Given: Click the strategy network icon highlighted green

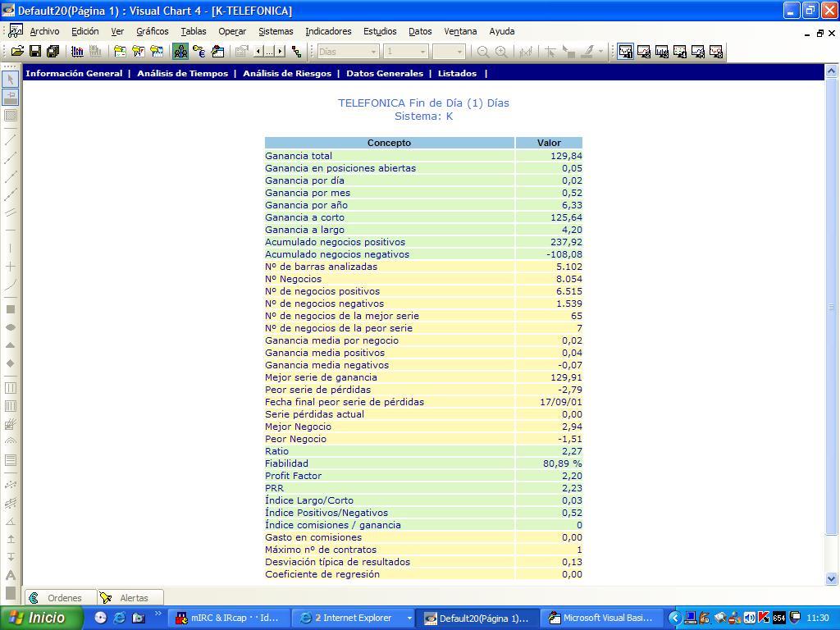Looking at the screenshot, I should tap(180, 52).
